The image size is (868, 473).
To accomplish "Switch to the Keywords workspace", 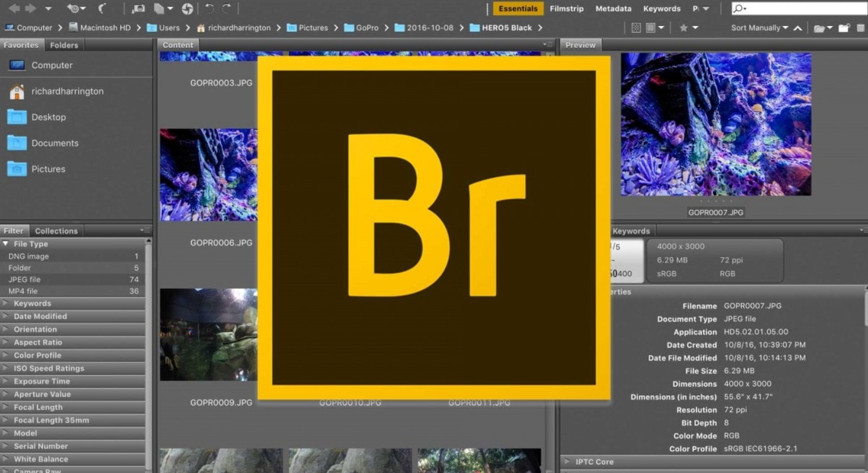I will (662, 9).
